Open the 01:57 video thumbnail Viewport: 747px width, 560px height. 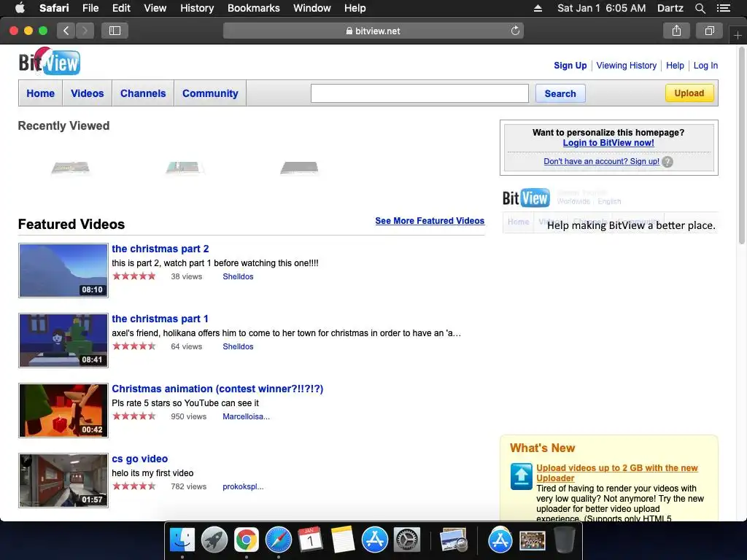click(63, 481)
